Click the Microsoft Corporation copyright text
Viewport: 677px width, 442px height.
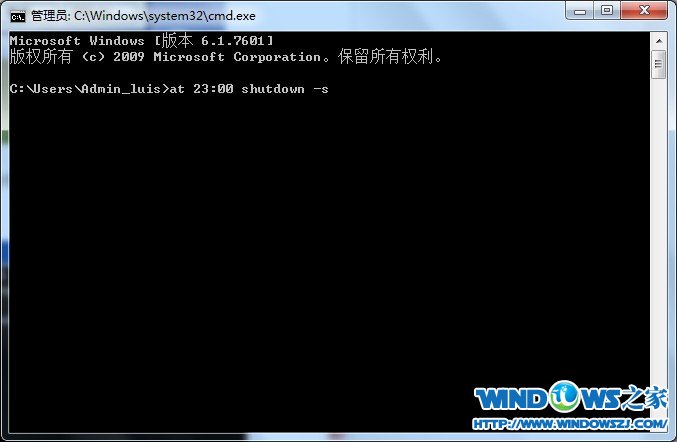coord(237,57)
